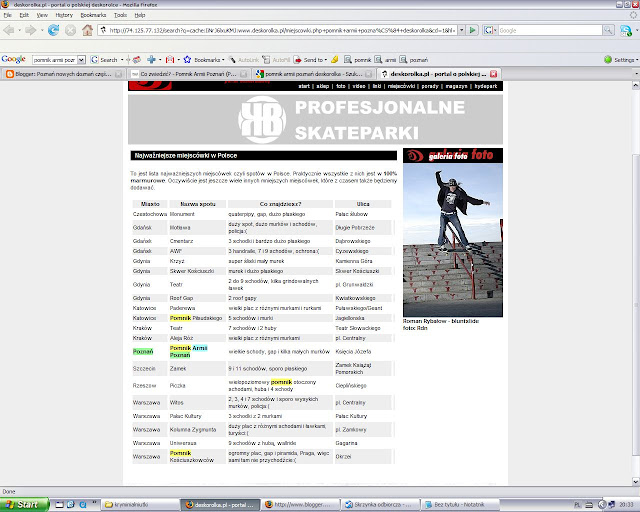The width and height of the screenshot is (640, 512).
Task: Click in the Google Toolbar search input field
Action: (x=54, y=60)
